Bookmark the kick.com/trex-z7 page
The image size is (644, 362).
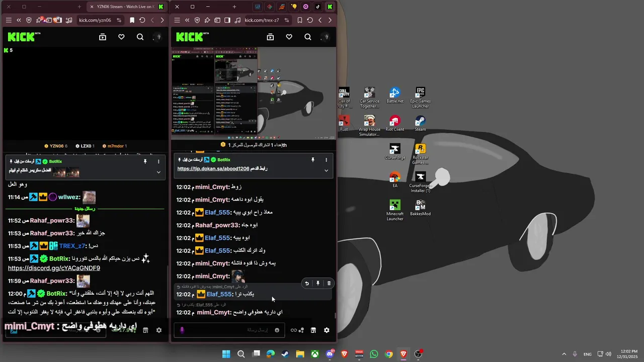point(299,20)
